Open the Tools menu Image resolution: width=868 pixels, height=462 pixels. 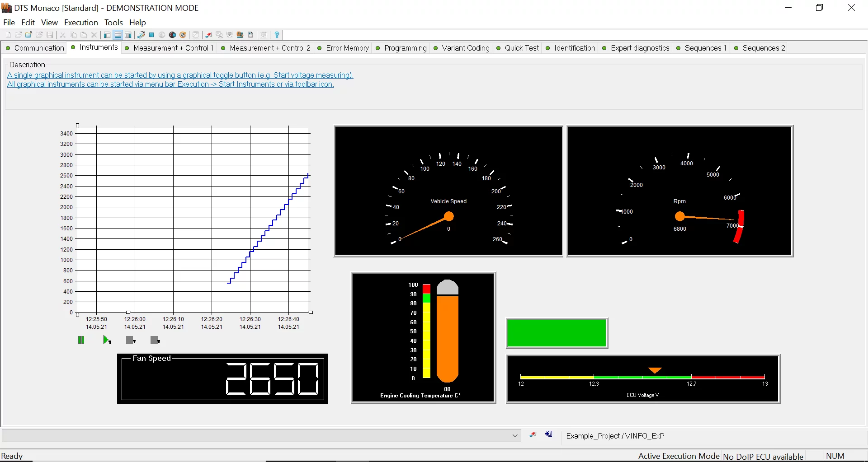click(113, 23)
